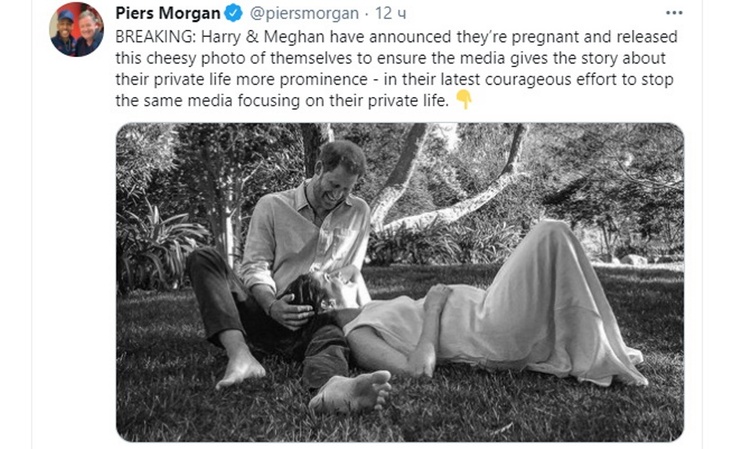Open Piers Morgan's round profile avatar
The width and height of the screenshot is (730, 449).
tap(77, 29)
